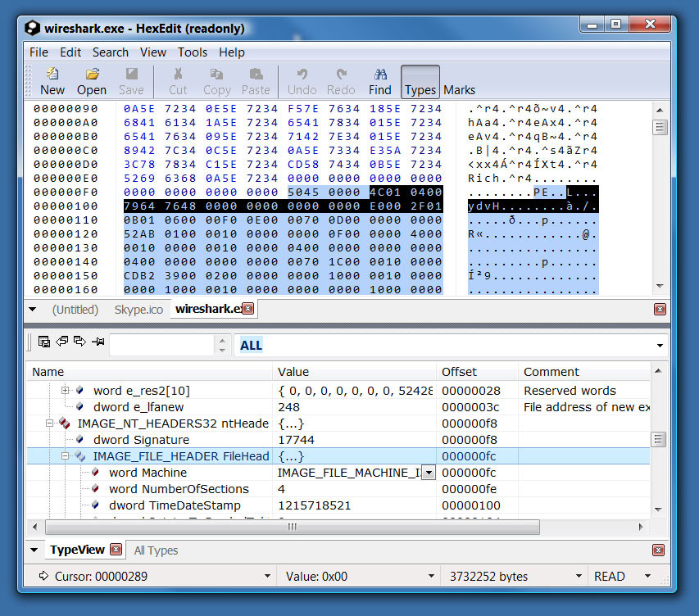Screen dimensions: 699x616
Task: Click the HexEdit title bar application icon
Action: pyautogui.click(x=32, y=28)
